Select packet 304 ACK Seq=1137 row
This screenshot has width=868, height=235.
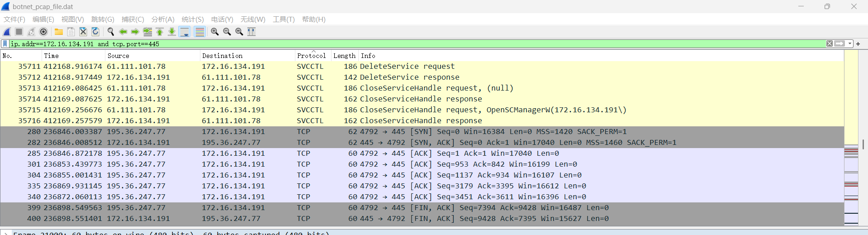422,175
